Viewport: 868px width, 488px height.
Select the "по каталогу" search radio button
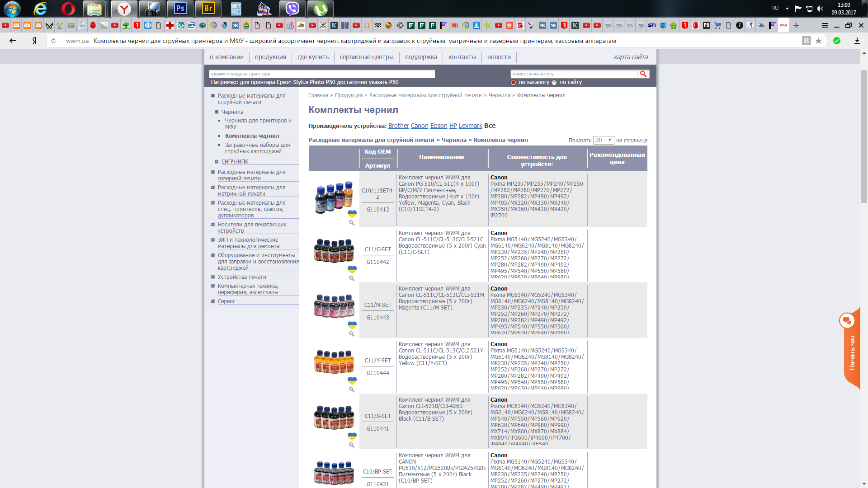[x=513, y=82]
